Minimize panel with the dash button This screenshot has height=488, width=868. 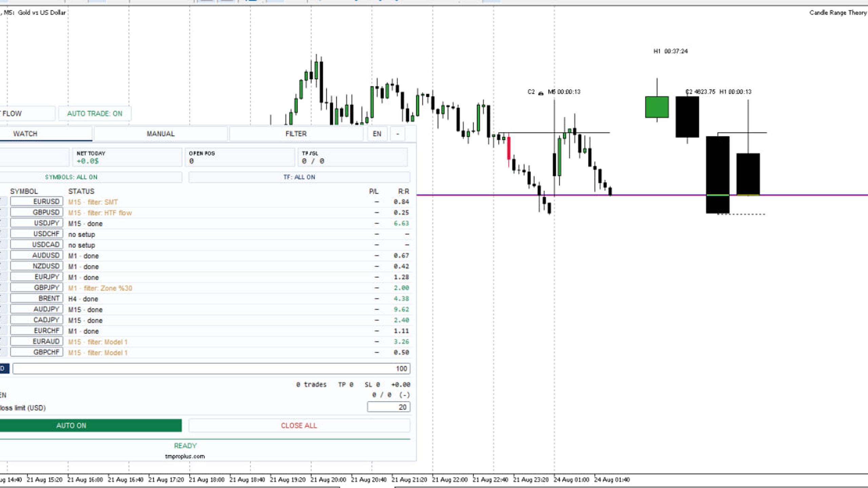(x=398, y=134)
